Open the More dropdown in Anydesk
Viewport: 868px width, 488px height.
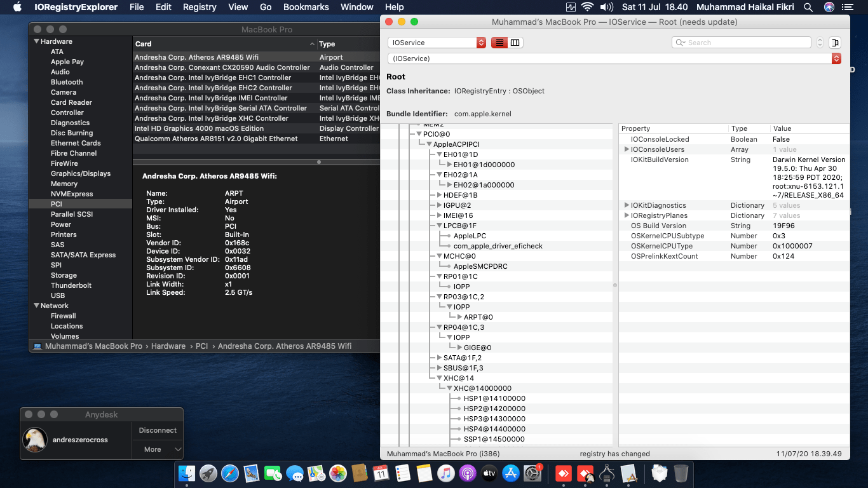158,449
